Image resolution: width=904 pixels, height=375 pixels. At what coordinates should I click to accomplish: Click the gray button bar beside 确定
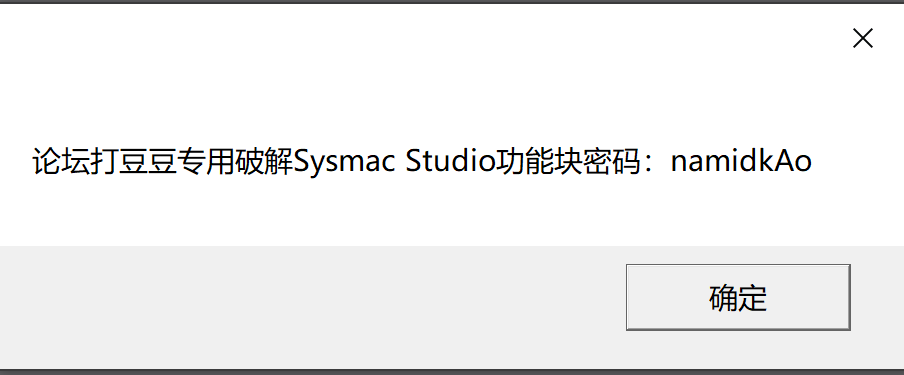(311, 306)
